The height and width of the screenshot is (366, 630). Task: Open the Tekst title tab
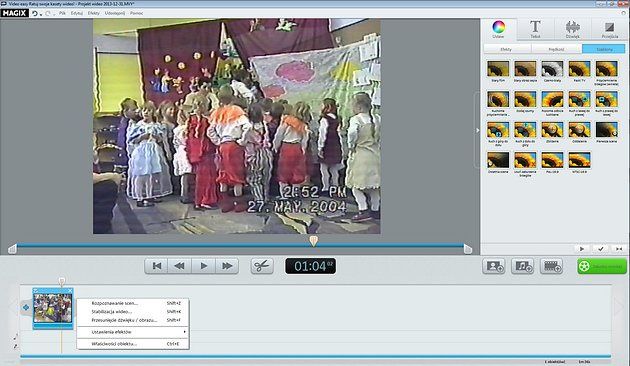pos(535,29)
